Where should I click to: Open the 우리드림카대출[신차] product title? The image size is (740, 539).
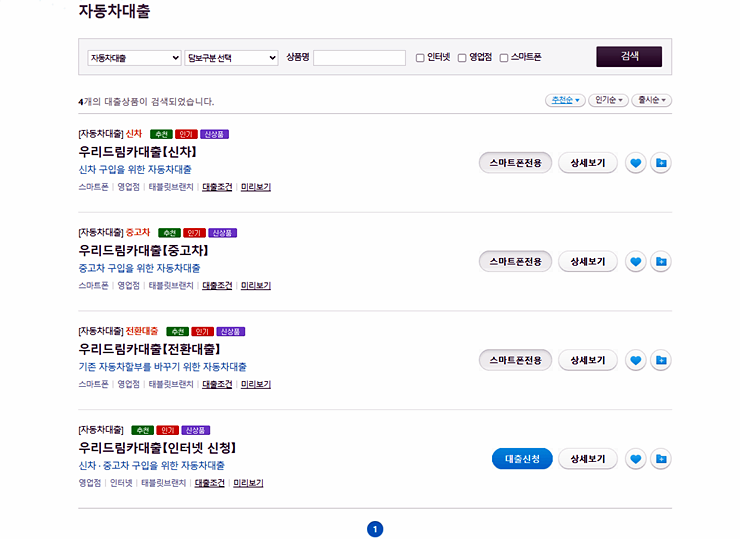coord(137,152)
